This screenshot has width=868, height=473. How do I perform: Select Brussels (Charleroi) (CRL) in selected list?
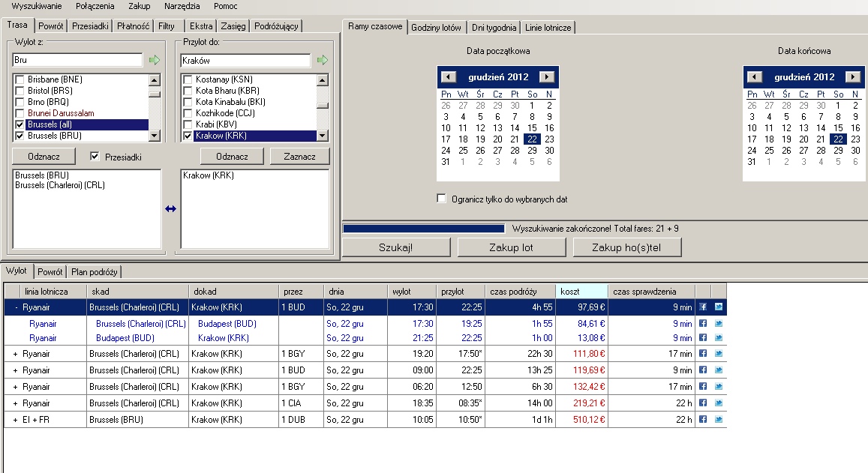(60, 185)
